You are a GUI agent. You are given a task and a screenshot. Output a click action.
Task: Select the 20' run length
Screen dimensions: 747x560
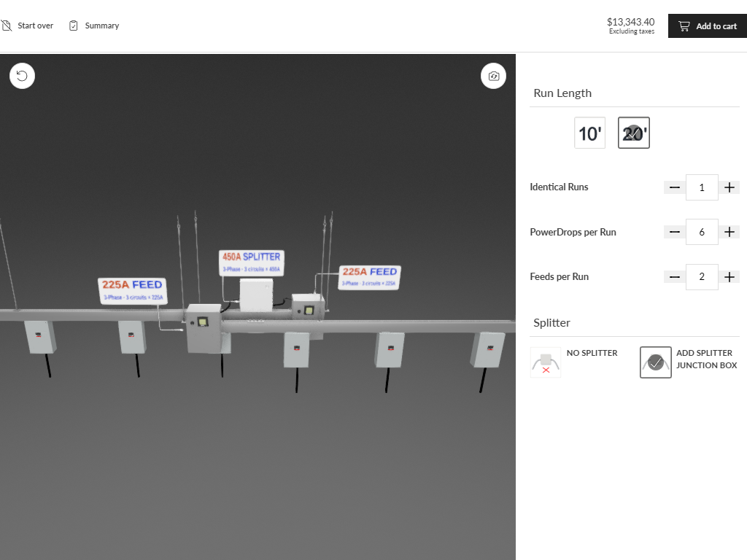pos(634,133)
